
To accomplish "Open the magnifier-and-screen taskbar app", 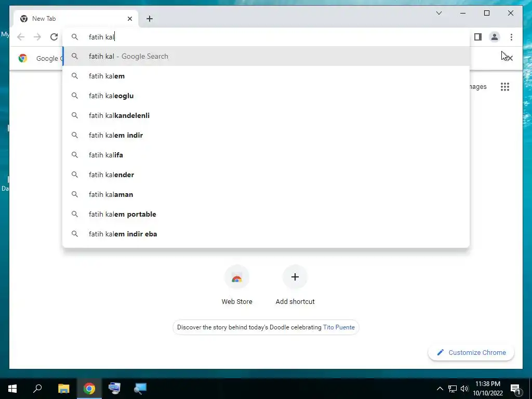I will pos(140,389).
